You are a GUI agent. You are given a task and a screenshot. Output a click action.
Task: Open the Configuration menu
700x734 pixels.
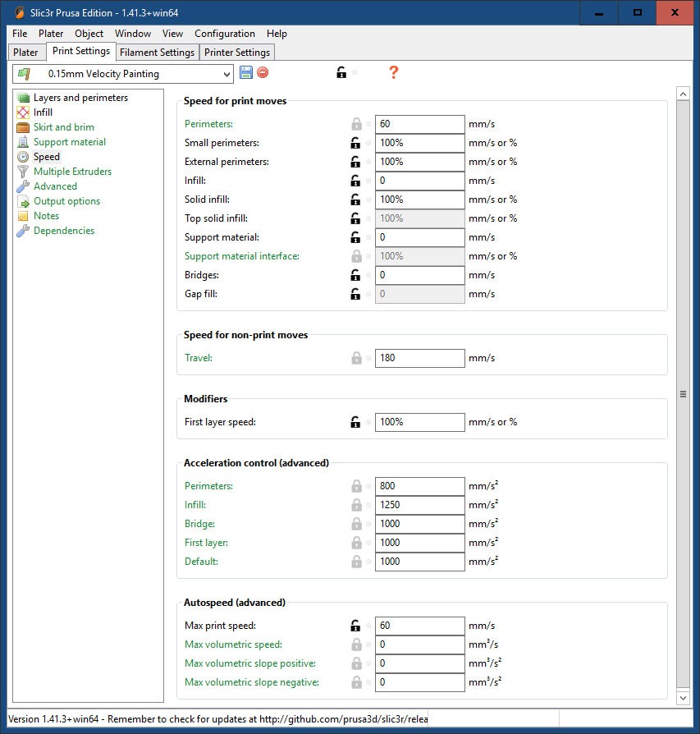click(225, 34)
